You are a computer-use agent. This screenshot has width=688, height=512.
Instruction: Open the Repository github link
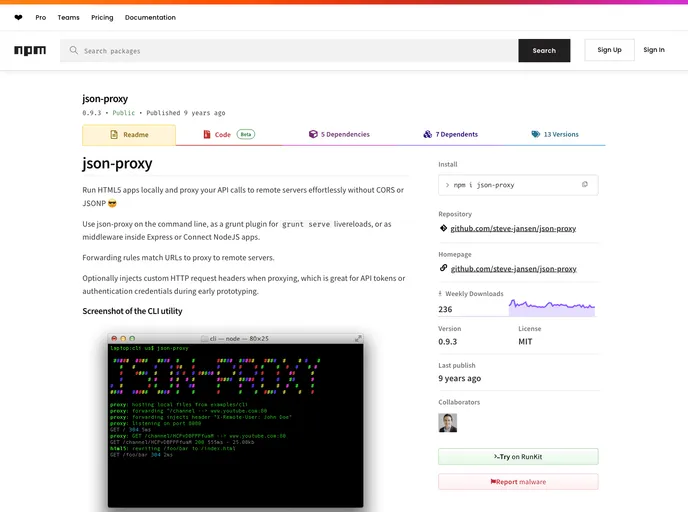pos(513,228)
